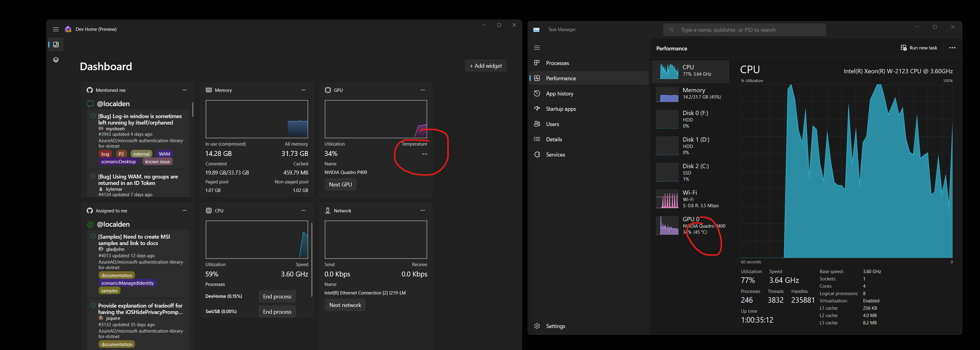Open Processes in Task Manager sidebar
Viewport: 980px width, 350px height.
(557, 63)
